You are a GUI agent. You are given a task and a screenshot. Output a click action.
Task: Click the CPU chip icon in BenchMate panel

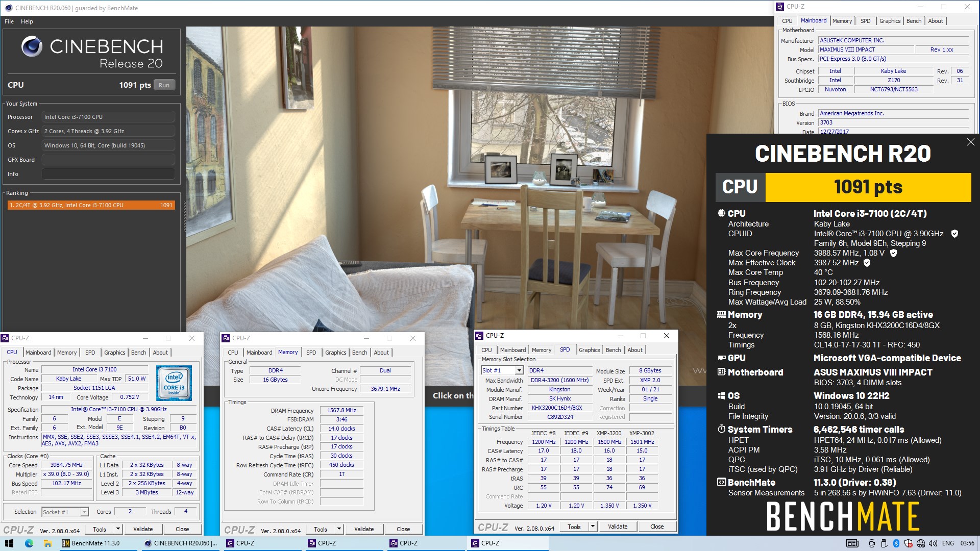721,213
